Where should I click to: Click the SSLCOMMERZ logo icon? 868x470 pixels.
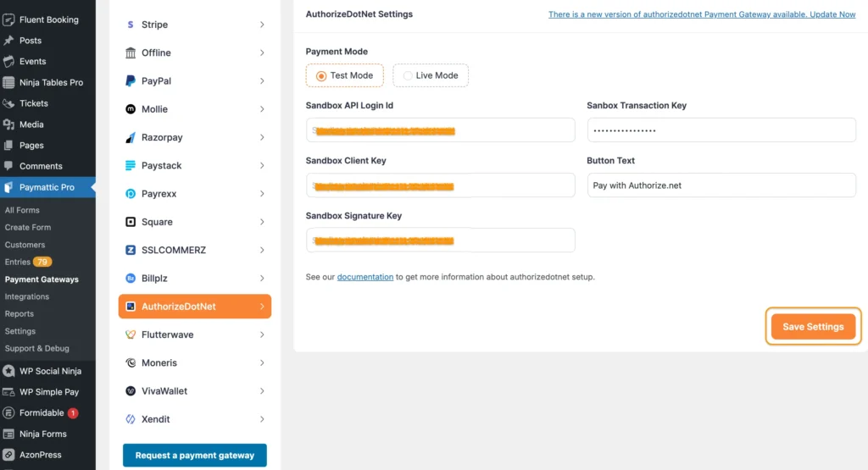130,250
